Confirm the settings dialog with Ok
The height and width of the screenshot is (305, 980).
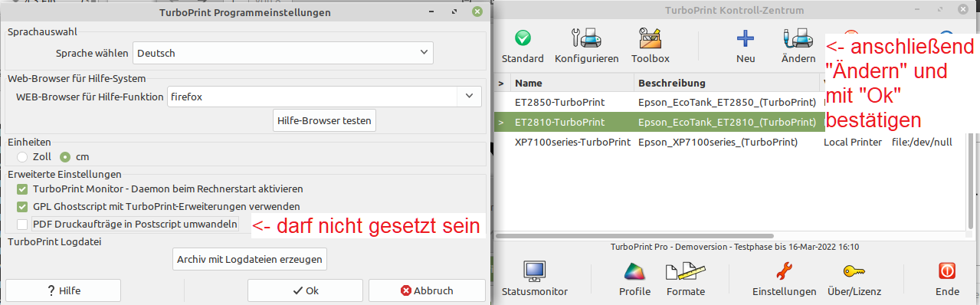[x=305, y=290]
